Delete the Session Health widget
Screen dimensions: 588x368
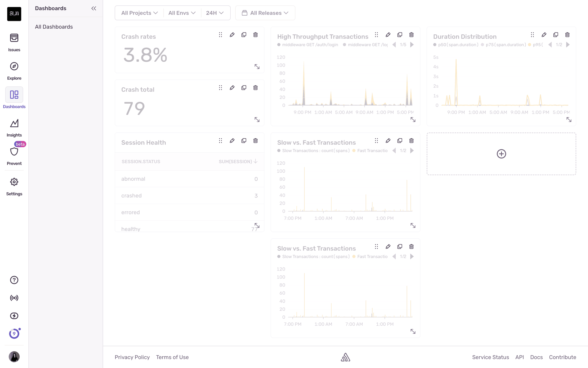coord(255,141)
